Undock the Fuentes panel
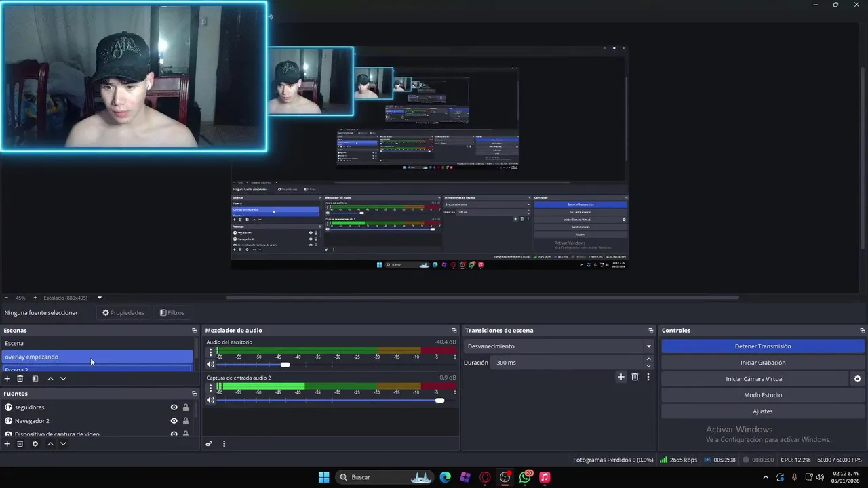Image resolution: width=868 pixels, height=488 pixels. click(194, 394)
